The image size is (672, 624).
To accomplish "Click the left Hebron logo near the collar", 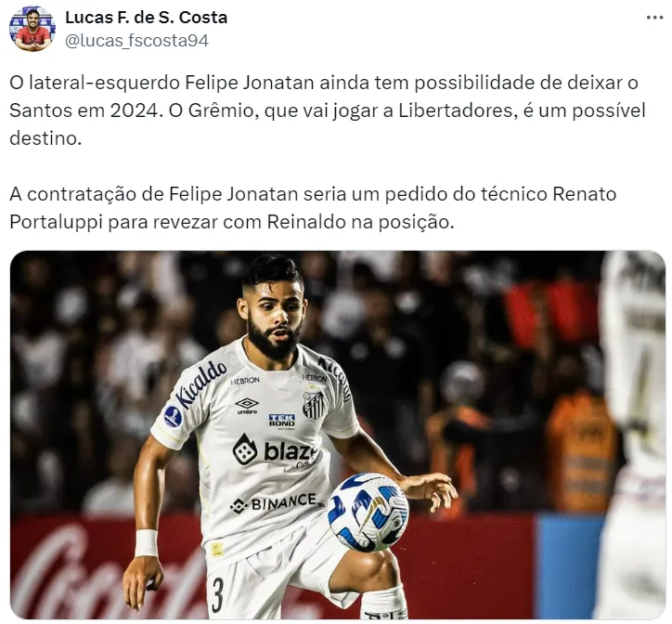I will coord(245,381).
